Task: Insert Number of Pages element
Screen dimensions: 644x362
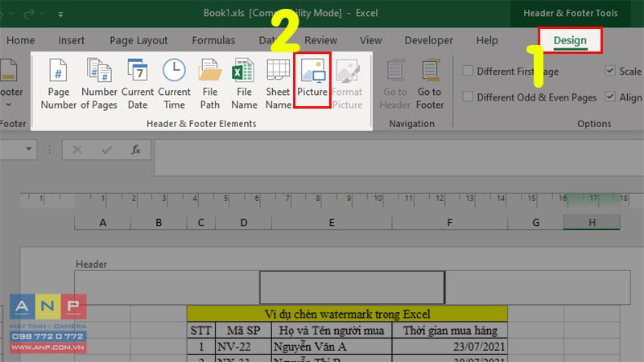Action: click(99, 84)
